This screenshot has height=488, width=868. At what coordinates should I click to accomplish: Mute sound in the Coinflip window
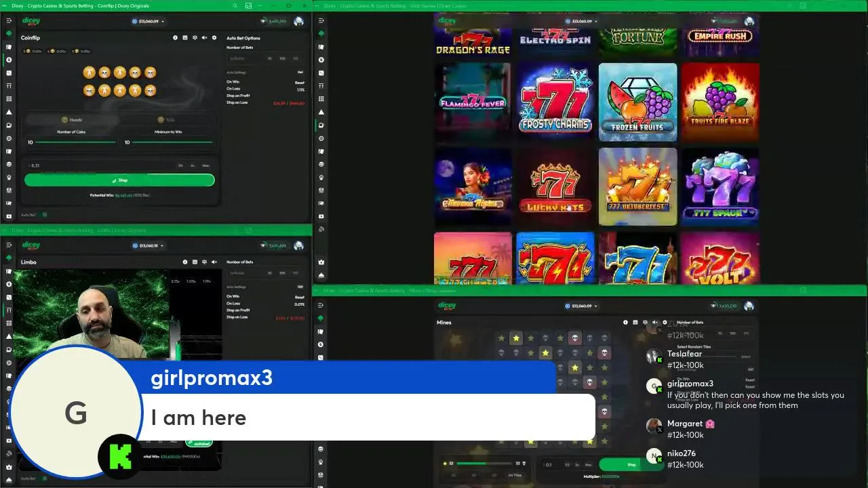coord(204,38)
